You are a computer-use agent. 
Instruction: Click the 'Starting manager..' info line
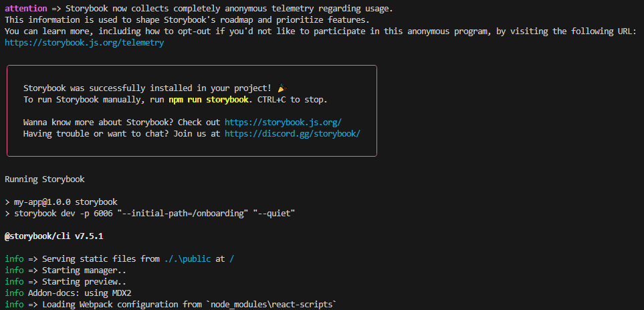(66, 270)
